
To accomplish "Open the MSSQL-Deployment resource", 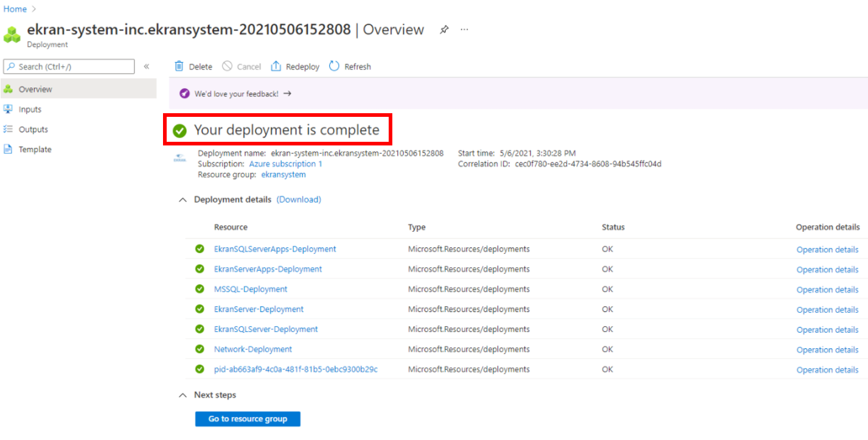I will pos(251,289).
